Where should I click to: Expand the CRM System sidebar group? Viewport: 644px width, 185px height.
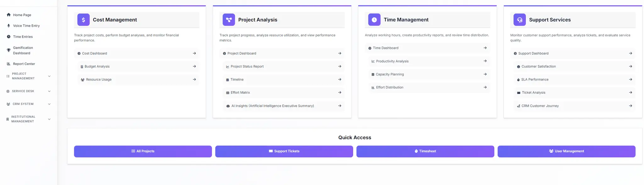[28, 104]
